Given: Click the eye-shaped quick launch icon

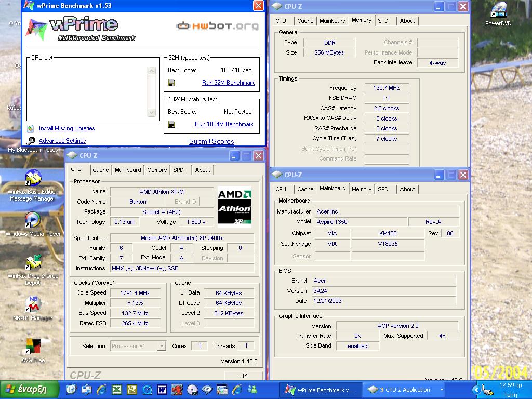Looking at the screenshot, I should (x=207, y=390).
